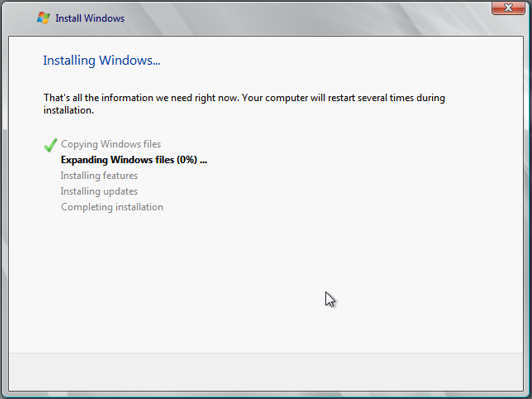Click the green checkmark beside Copying Windows files

[x=51, y=145]
